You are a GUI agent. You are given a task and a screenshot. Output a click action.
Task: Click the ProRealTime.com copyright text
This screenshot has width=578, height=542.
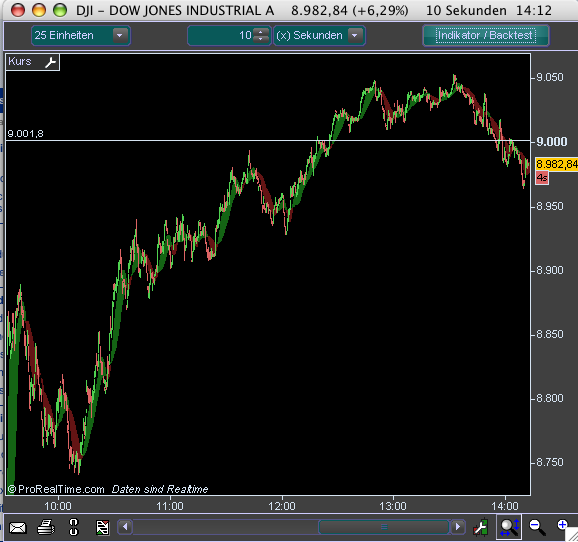click(x=56, y=489)
